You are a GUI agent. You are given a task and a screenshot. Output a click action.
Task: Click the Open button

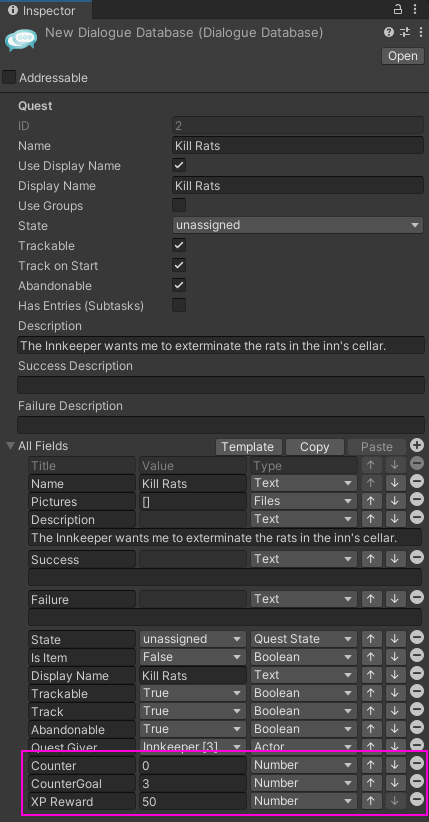pyautogui.click(x=403, y=56)
